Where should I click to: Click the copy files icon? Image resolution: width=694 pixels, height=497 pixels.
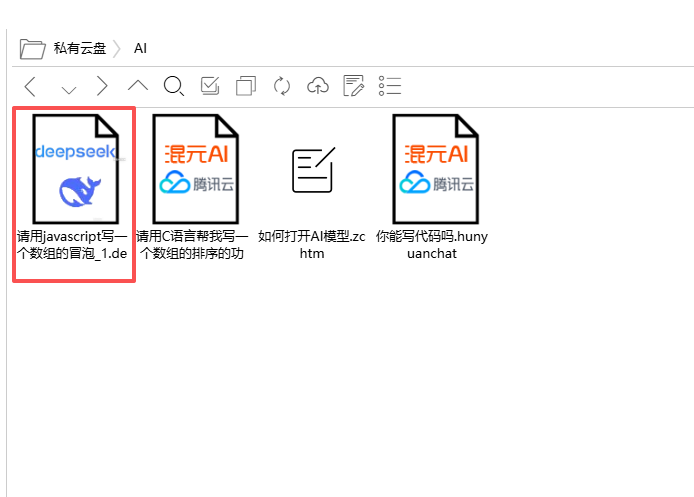tap(246, 86)
